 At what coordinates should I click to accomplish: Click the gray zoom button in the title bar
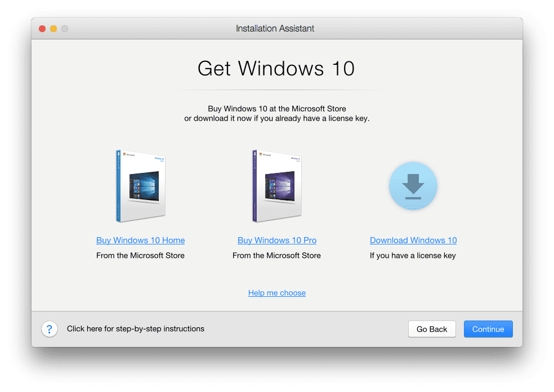(x=65, y=29)
